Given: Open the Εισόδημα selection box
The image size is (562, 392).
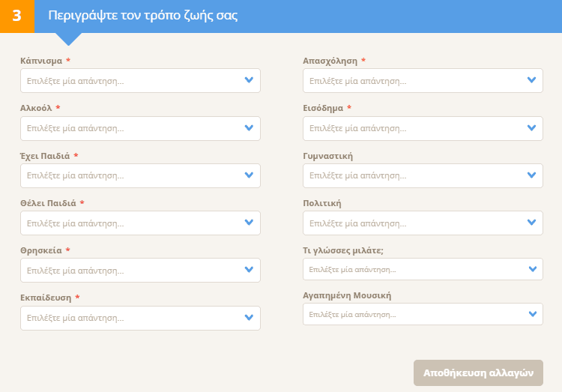Looking at the screenshot, I should tap(423, 128).
